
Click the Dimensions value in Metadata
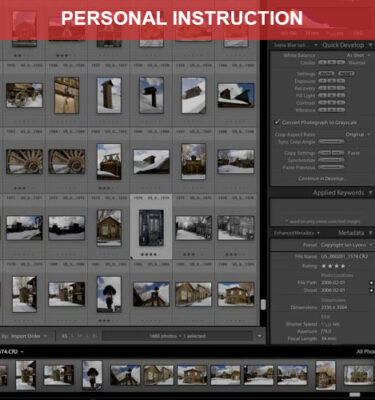[334, 307]
